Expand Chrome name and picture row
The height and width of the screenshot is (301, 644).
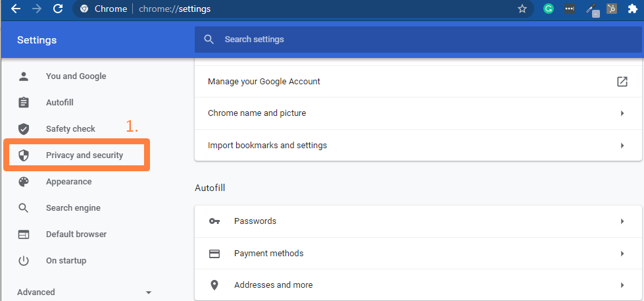pyautogui.click(x=622, y=113)
